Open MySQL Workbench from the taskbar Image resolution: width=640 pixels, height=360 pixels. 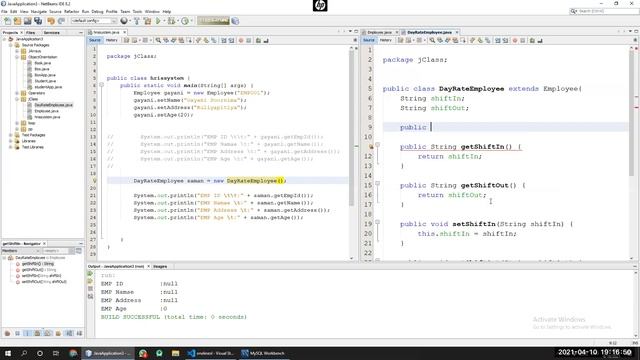click(x=263, y=353)
